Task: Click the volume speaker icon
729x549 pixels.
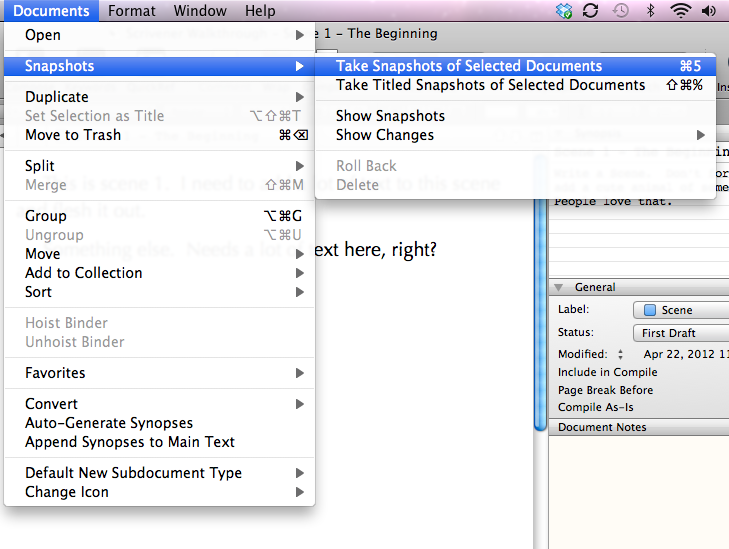Action: 709,10
